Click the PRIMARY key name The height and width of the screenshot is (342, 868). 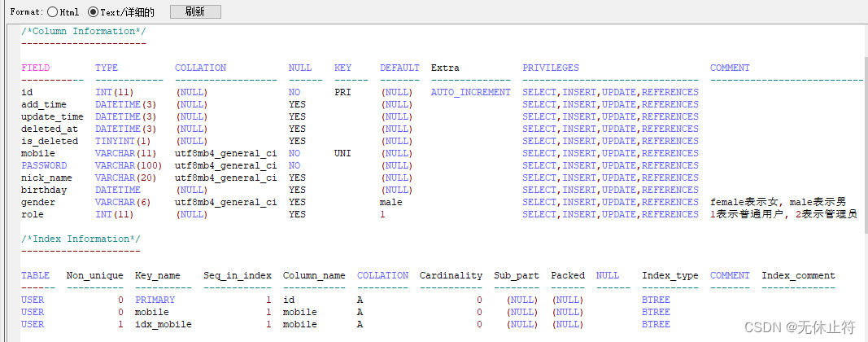coord(155,300)
